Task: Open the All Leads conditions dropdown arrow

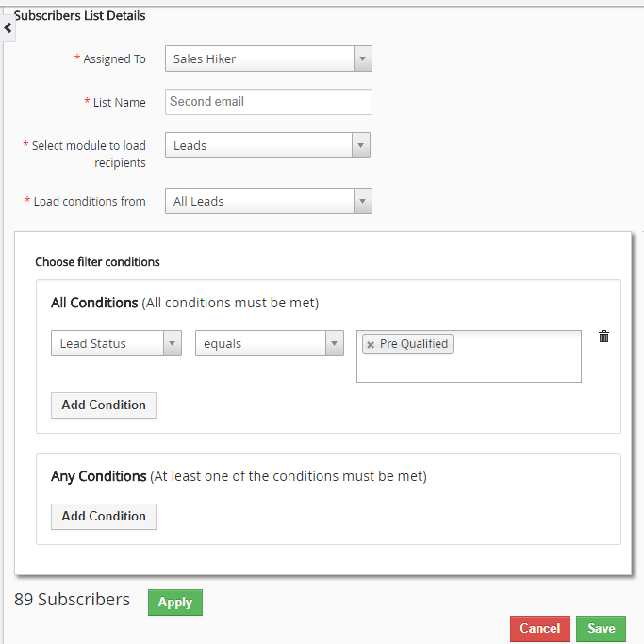Action: pos(363,201)
